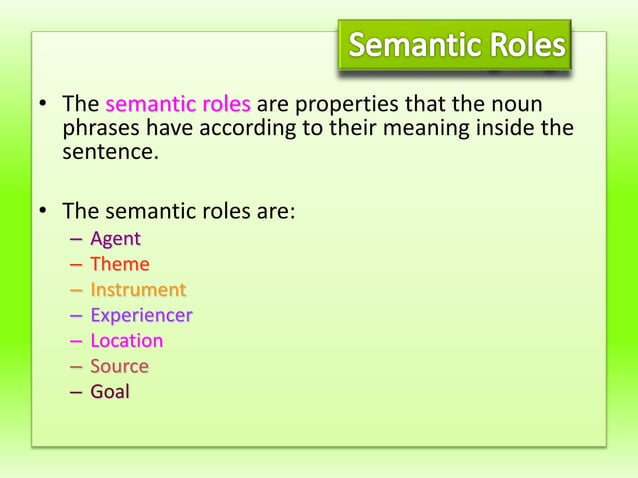Select 'The semantic roles are:' heading line
638x478 pixels.
(179, 211)
